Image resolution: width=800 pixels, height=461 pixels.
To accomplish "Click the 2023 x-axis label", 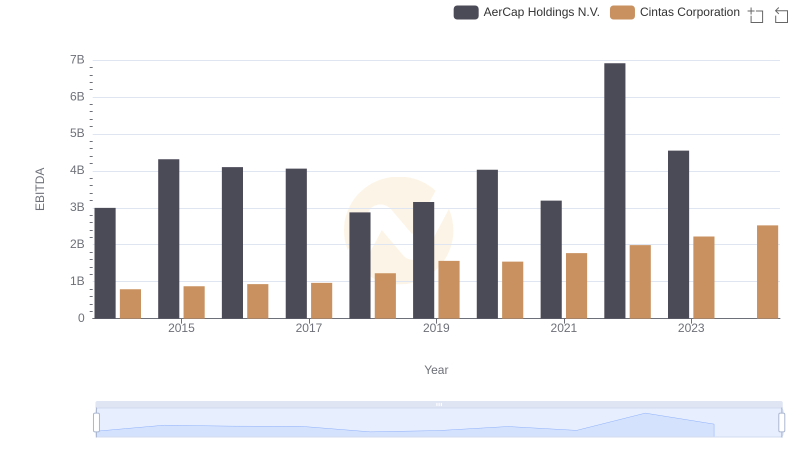I will click(x=691, y=328).
